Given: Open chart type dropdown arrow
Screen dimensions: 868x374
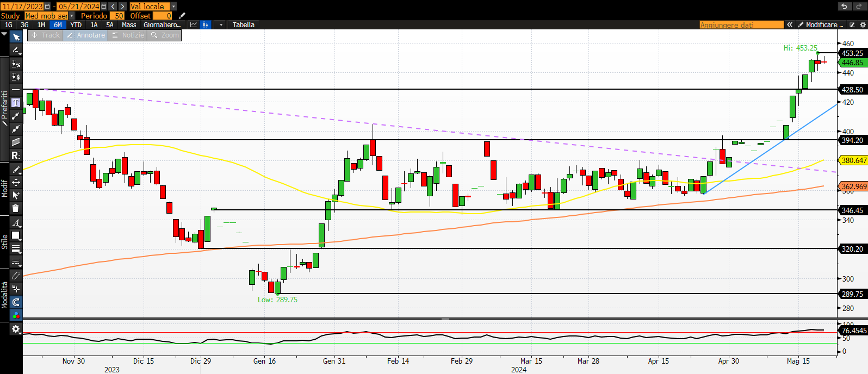Looking at the screenshot, I should click(221, 24).
